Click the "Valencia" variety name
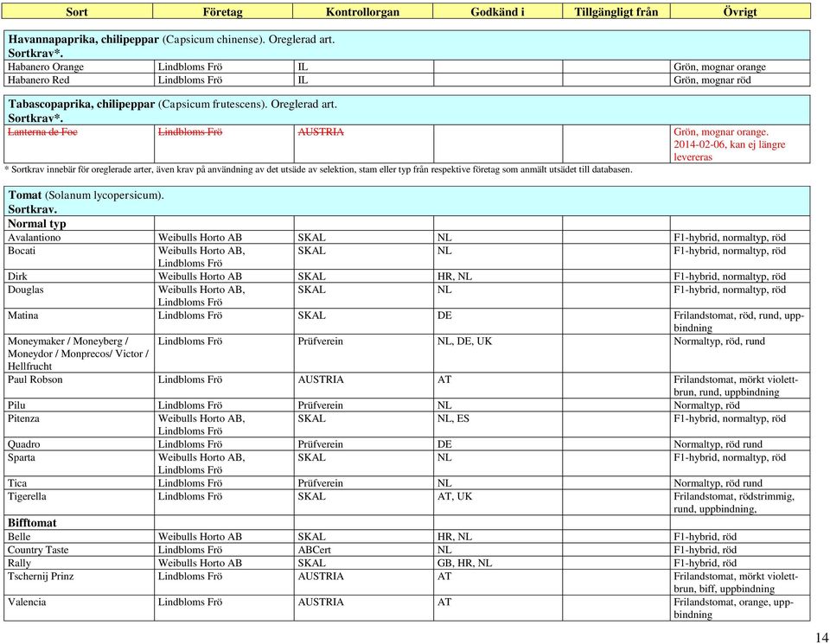Image resolution: width=830 pixels, height=644 pixels. click(x=27, y=603)
